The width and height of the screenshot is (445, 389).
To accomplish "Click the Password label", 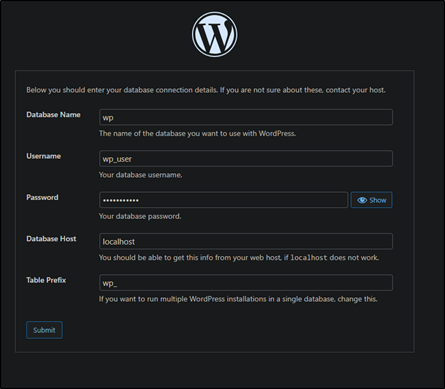I will (x=42, y=197).
